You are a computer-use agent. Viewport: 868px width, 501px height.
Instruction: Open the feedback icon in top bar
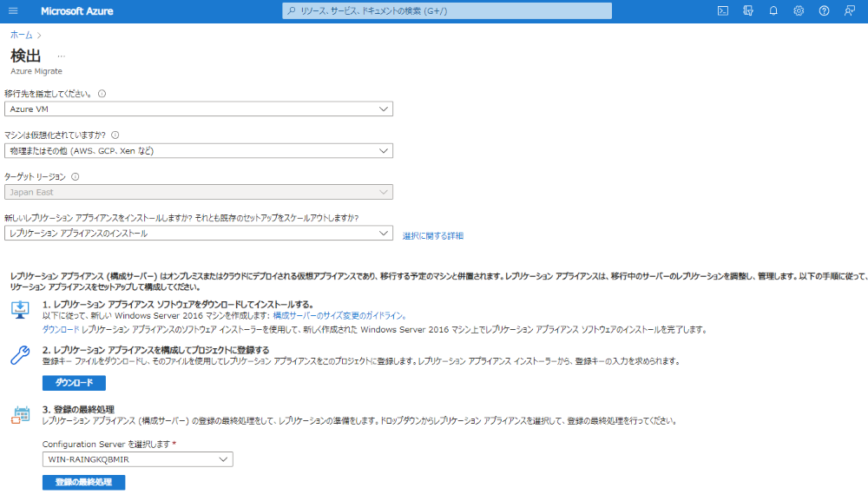849,11
